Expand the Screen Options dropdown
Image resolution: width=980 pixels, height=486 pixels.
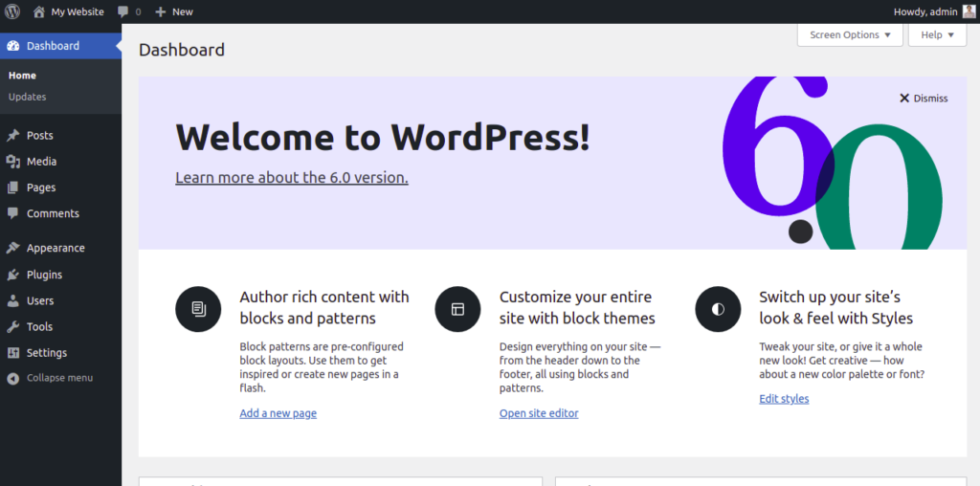(x=850, y=35)
